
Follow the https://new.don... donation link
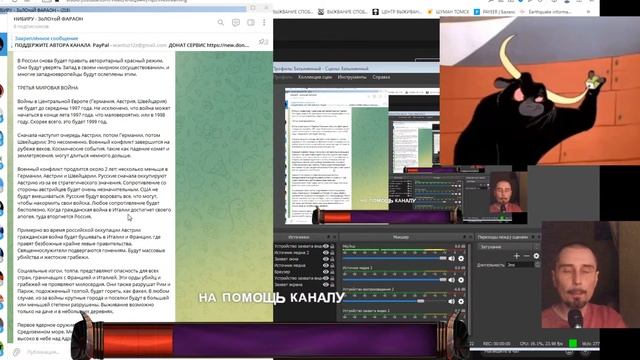point(228,45)
